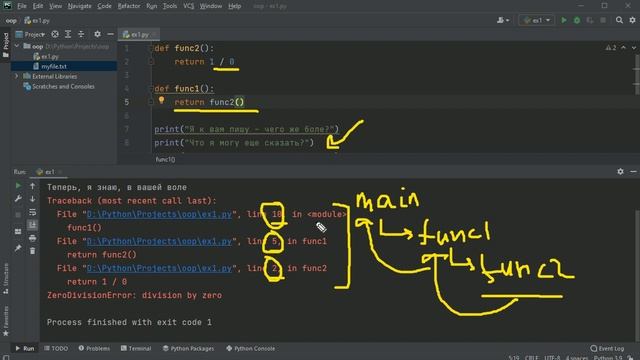
Task: Stop process in Run panel
Action: click(18, 214)
